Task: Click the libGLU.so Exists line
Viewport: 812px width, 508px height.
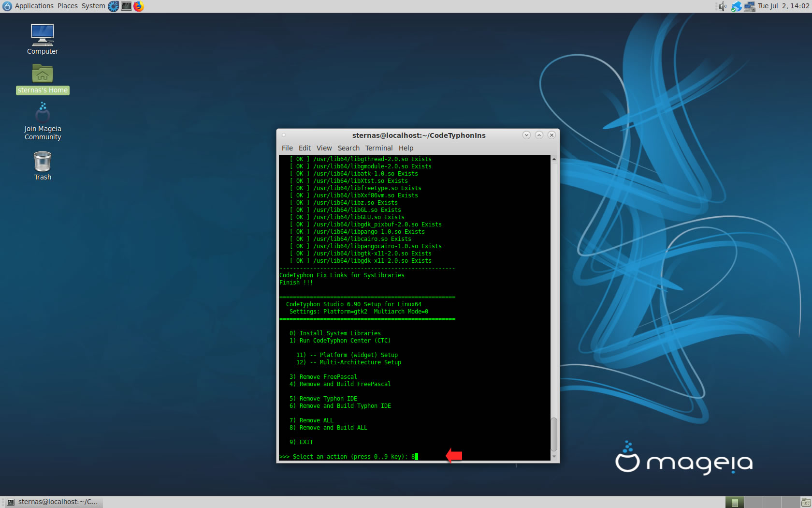Action: pyautogui.click(x=347, y=217)
